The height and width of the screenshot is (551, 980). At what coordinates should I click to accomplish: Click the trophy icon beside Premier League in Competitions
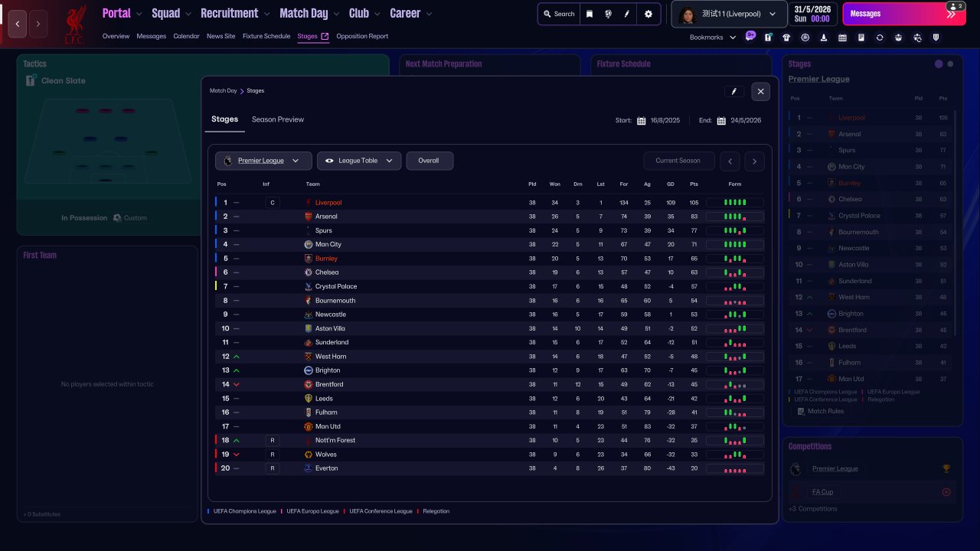click(946, 468)
